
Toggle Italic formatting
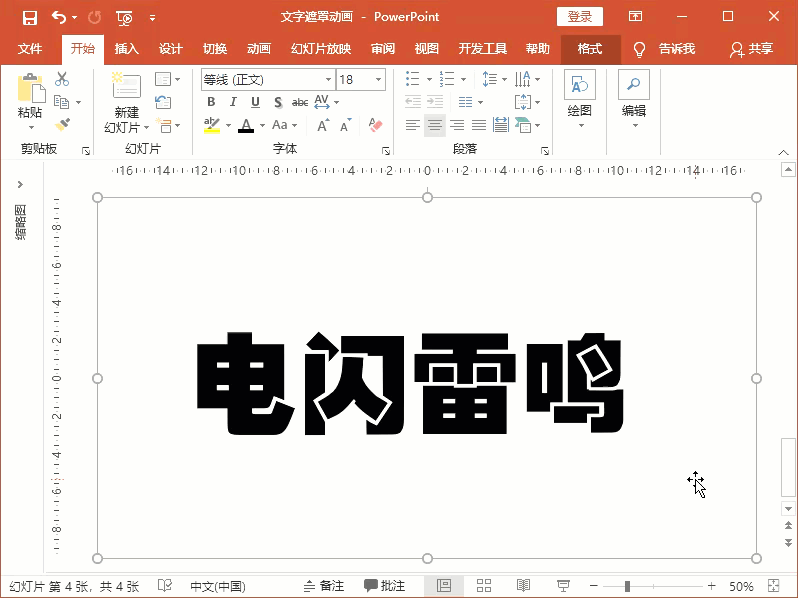pyautogui.click(x=233, y=102)
